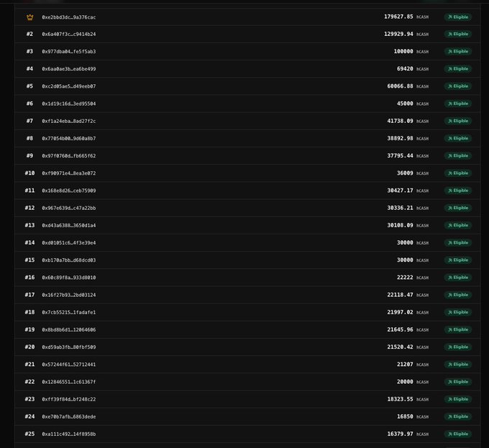Select the 37795.44 balance value
489x448 pixels.
pos(401,155)
